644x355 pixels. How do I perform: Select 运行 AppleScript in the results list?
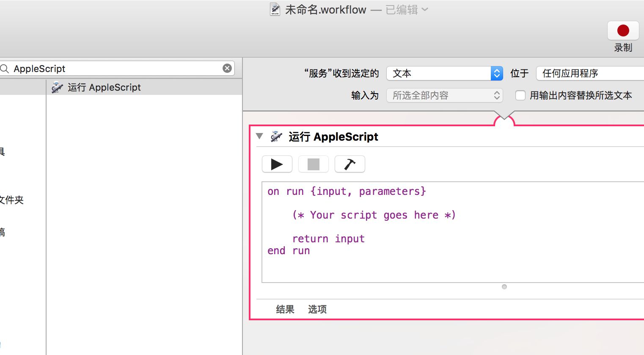point(104,87)
